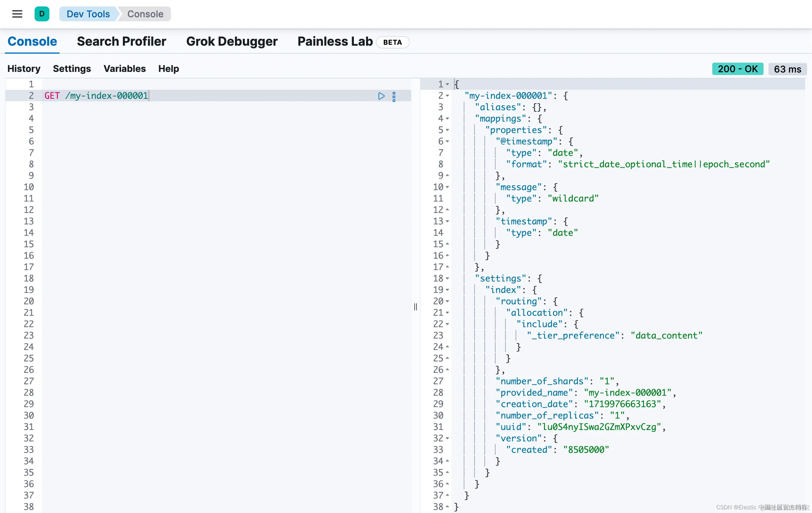Open the request options three-dot menu
This screenshot has height=513, width=812.
(x=394, y=96)
